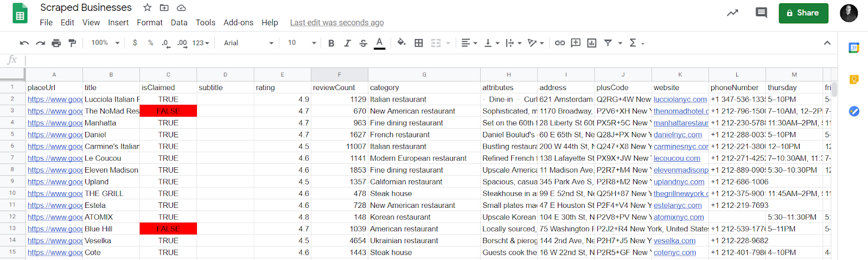Open the functions dropdown
Image resolution: width=868 pixels, height=260 pixels.
[x=636, y=43]
